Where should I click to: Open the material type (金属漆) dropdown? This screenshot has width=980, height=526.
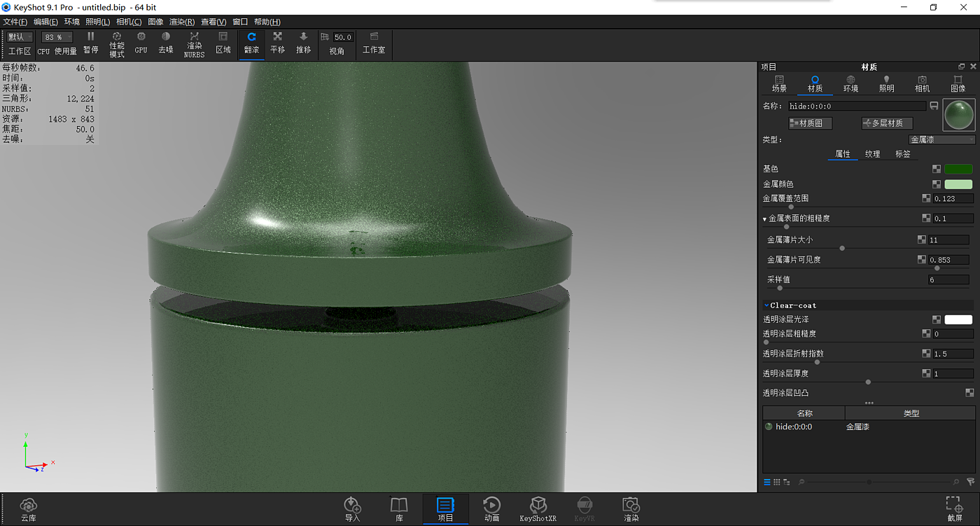[941, 139]
